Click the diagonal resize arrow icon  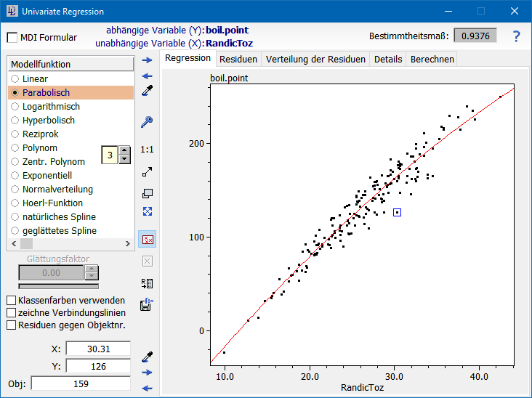point(147,172)
